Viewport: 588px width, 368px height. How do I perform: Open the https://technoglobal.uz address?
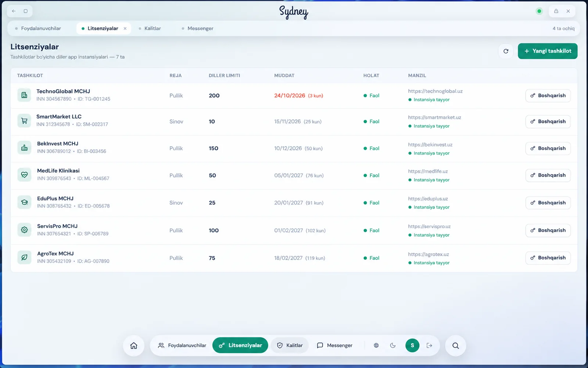[x=435, y=91]
